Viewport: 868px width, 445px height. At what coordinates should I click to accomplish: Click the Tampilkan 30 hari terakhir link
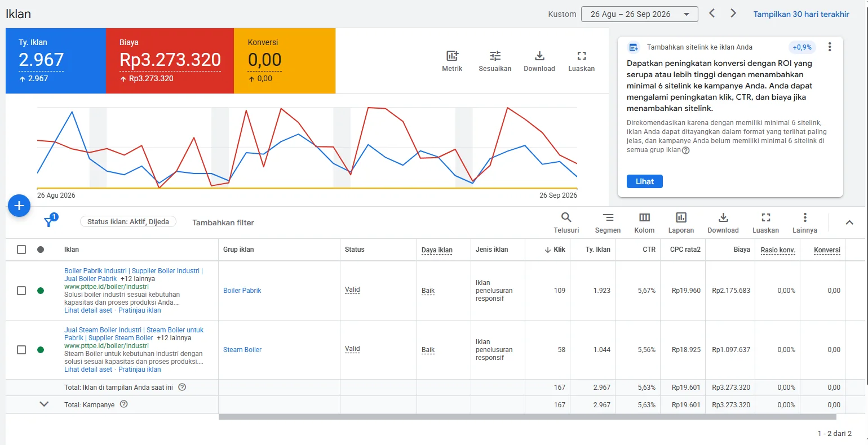(x=801, y=14)
